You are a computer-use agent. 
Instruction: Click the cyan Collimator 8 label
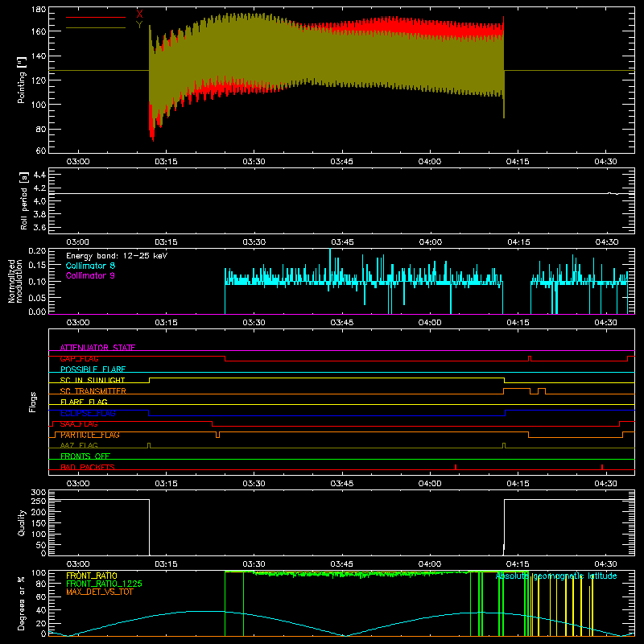pyautogui.click(x=90, y=266)
